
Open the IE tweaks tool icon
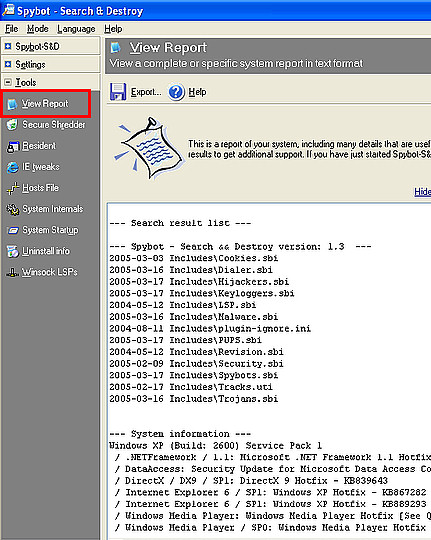[x=12, y=167]
